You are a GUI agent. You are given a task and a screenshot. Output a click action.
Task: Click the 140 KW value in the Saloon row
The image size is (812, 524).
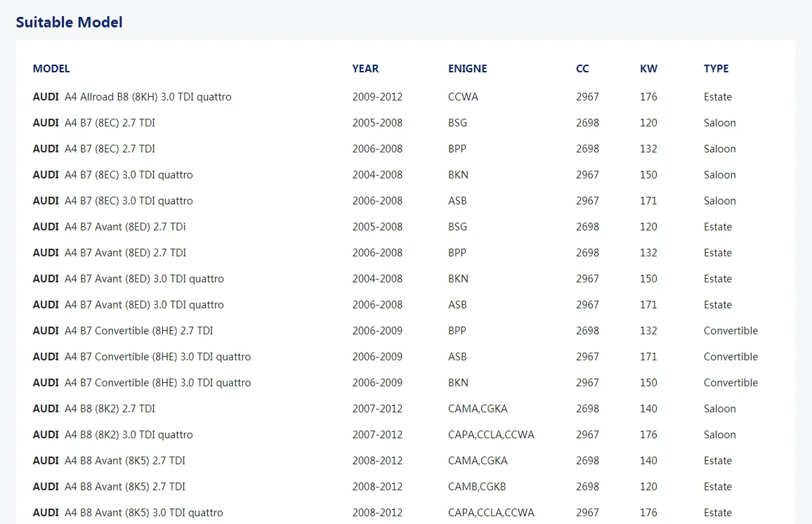click(x=648, y=409)
